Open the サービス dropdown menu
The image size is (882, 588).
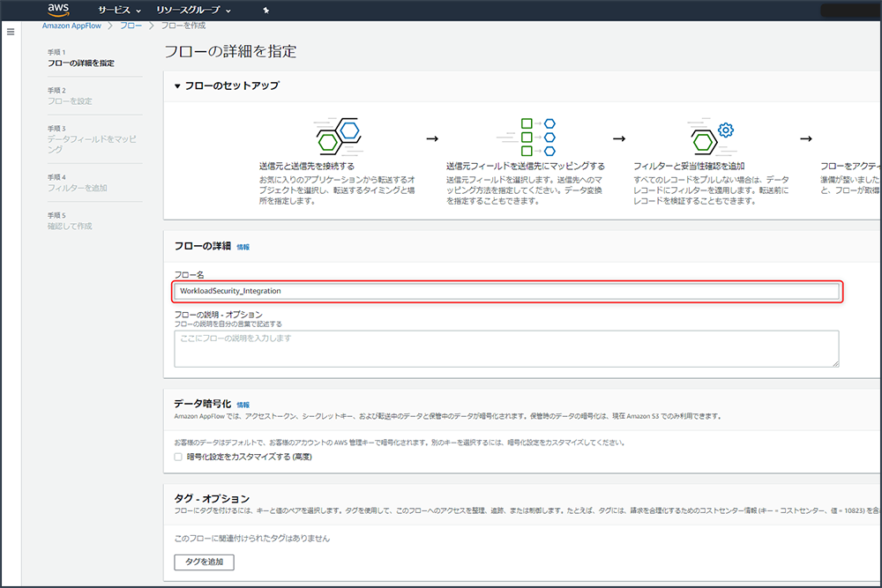(119, 11)
